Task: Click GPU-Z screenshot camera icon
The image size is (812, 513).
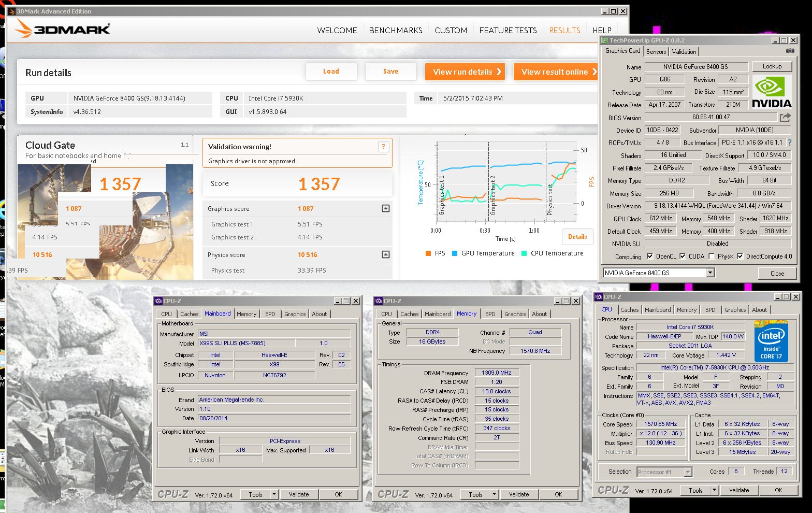Action: pos(790,51)
